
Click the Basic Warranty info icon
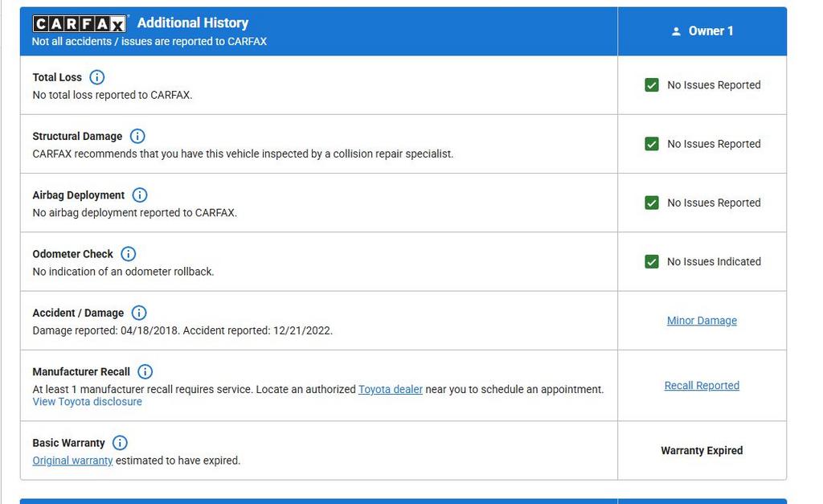click(x=120, y=443)
